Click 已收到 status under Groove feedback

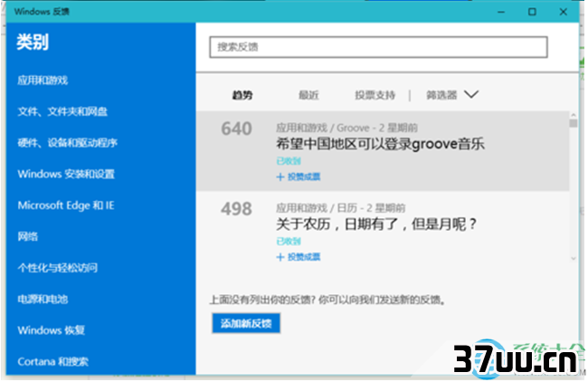[289, 161]
